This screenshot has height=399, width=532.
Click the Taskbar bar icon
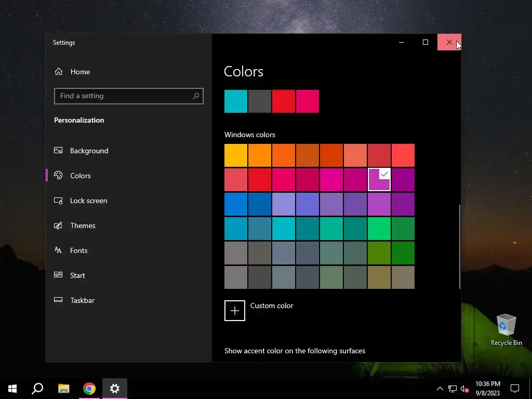(x=58, y=300)
